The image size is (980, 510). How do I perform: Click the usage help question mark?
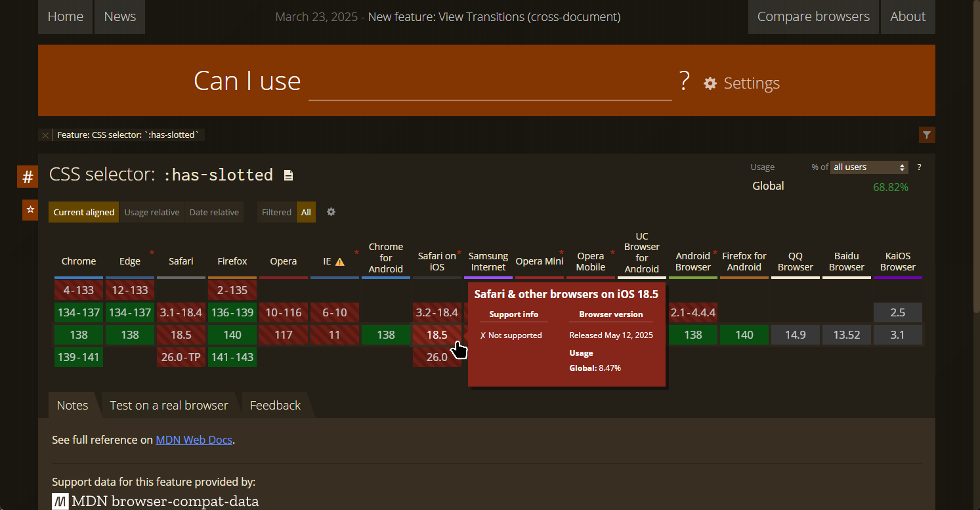pos(919,167)
